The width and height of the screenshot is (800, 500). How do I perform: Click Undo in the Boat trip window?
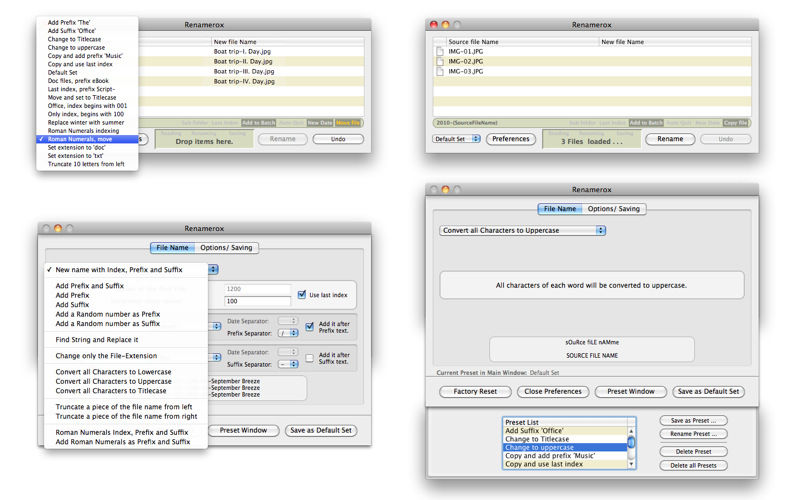[x=338, y=139]
